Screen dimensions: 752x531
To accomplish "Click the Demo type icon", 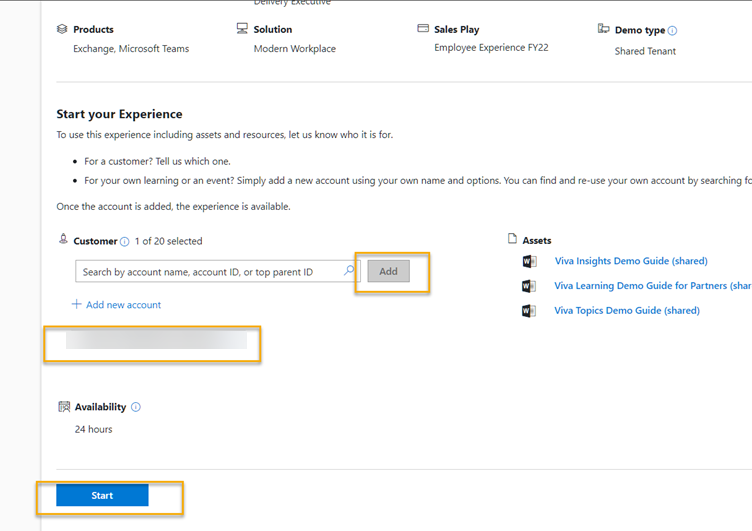I will click(x=603, y=28).
